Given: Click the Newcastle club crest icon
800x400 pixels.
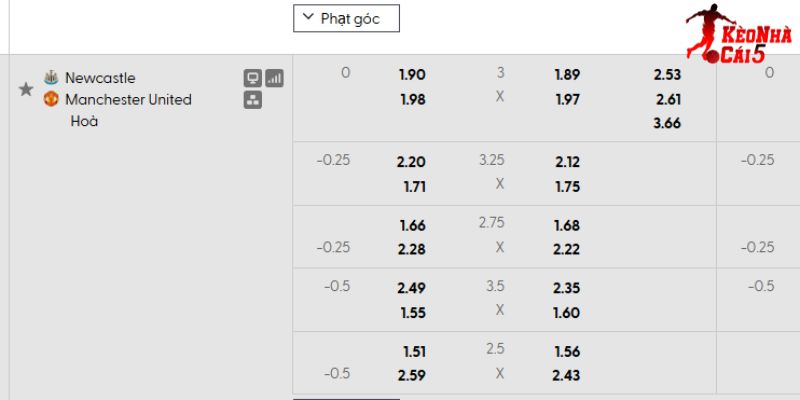Looking at the screenshot, I should point(51,77).
